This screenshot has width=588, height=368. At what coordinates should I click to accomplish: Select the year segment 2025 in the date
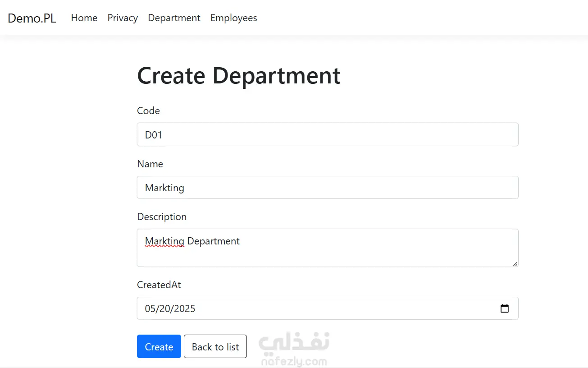(x=185, y=309)
